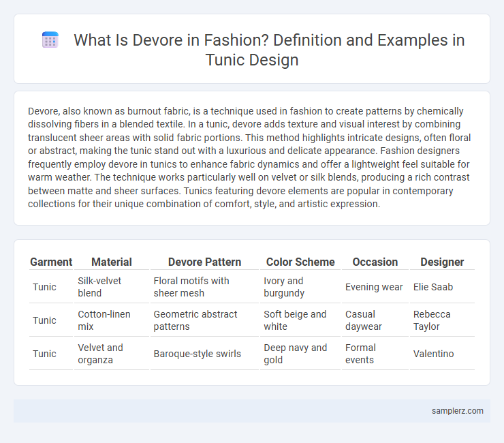Click the Color Scheme column header
504x443 pixels.
point(300,262)
